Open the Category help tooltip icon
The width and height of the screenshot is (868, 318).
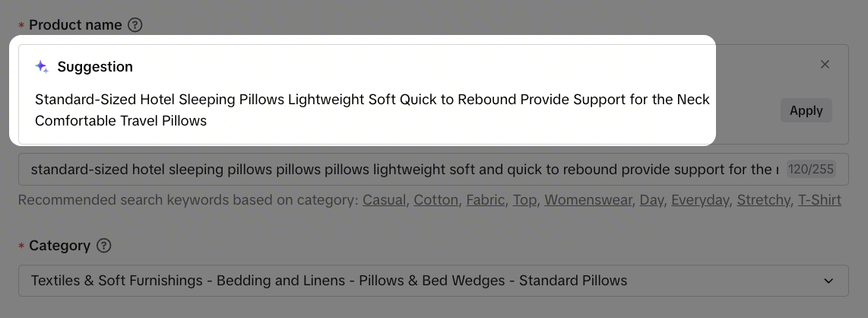click(105, 246)
